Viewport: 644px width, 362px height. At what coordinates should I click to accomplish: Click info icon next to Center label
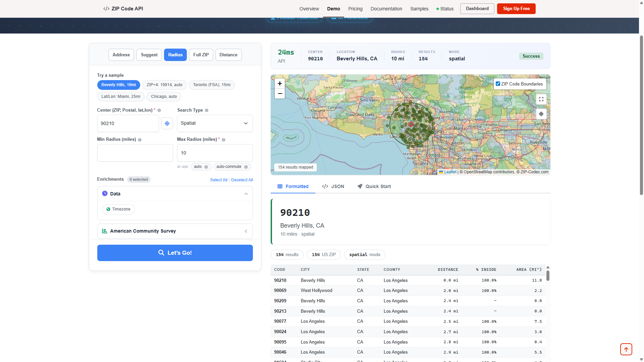click(x=159, y=110)
